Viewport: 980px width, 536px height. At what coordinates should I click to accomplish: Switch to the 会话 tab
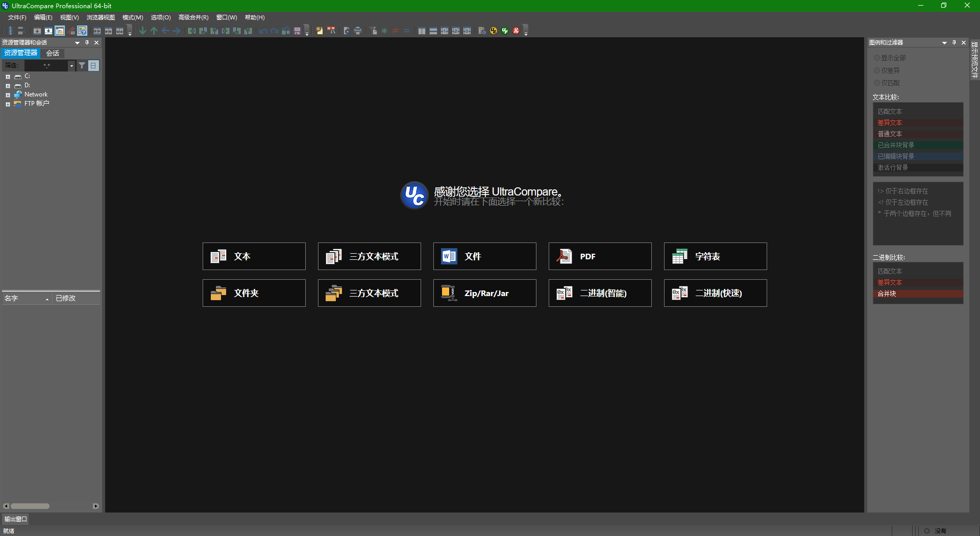pos(53,53)
